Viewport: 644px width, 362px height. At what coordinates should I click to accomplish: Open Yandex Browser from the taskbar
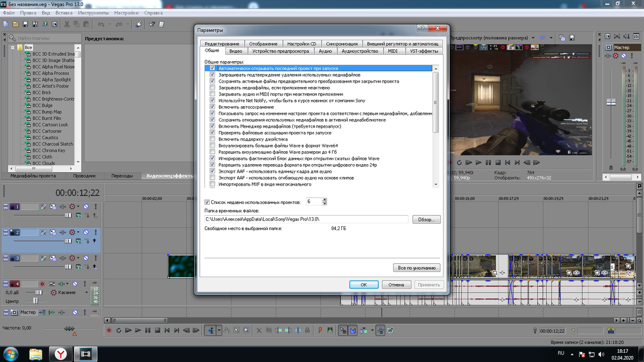61,353
